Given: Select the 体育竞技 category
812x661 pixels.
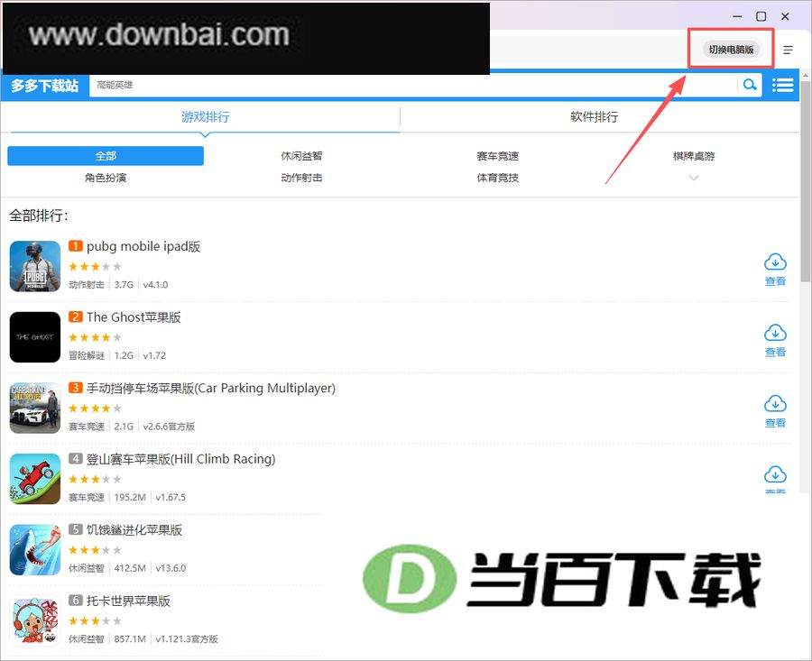Looking at the screenshot, I should [x=498, y=178].
